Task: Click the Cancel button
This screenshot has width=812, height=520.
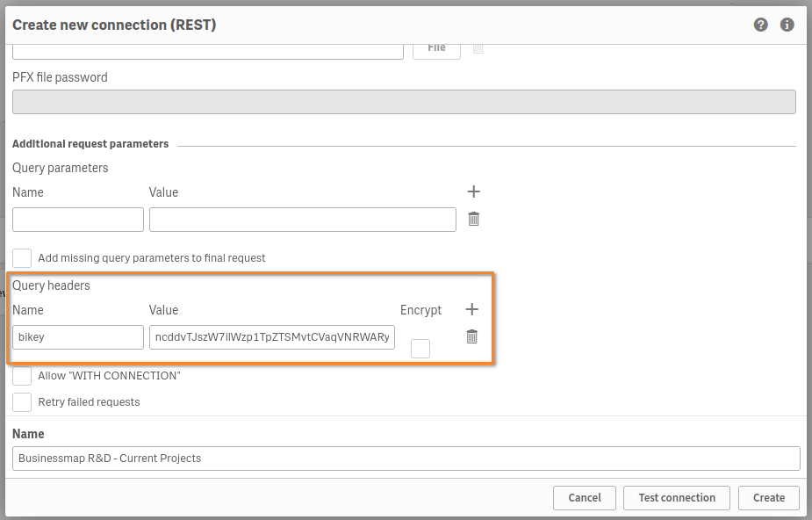Action: (585, 497)
